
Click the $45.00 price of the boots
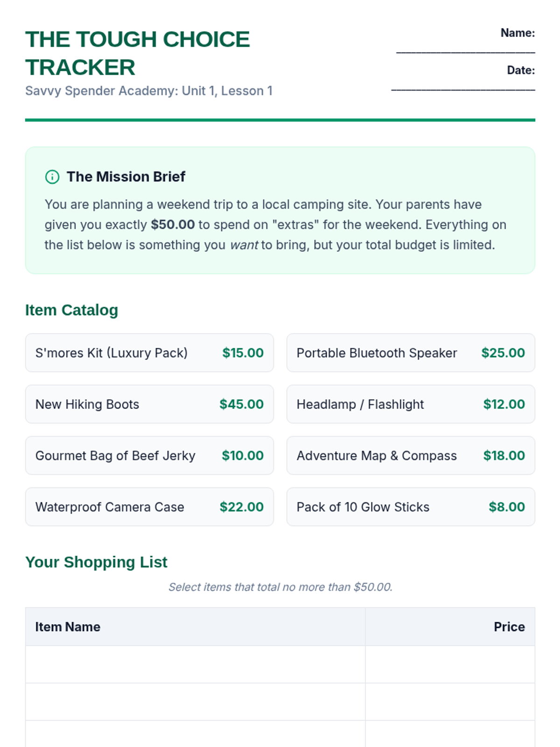coord(241,404)
